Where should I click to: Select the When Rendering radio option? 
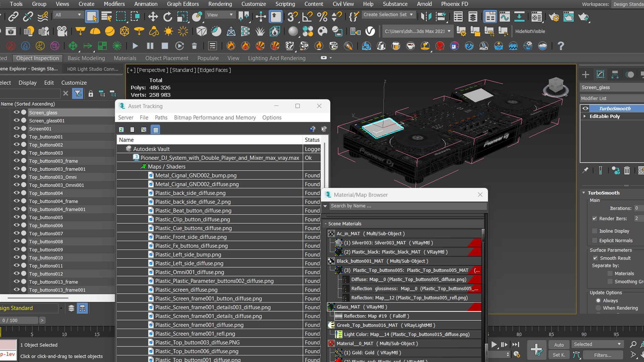598,308
